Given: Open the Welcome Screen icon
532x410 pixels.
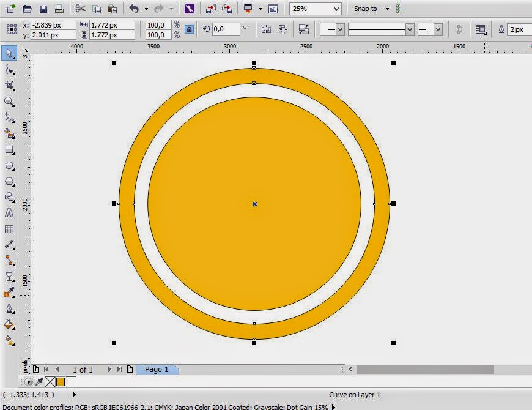Looking at the screenshot, I should pyautogui.click(x=273, y=9).
